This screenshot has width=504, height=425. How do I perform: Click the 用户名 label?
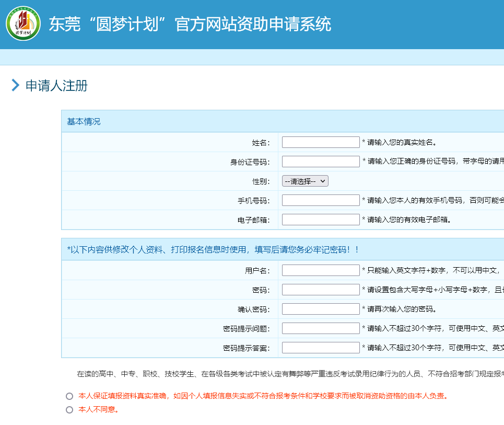257,271
